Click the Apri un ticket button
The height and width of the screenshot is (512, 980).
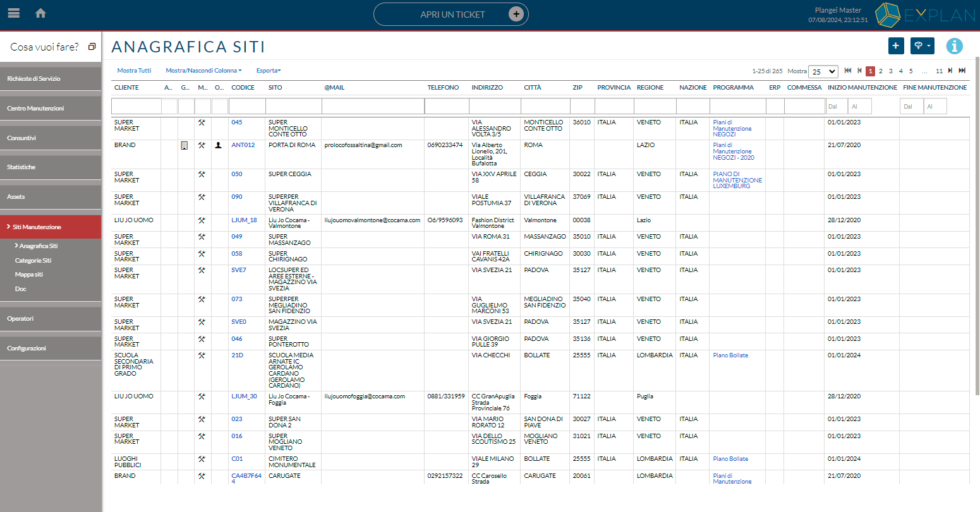[451, 15]
